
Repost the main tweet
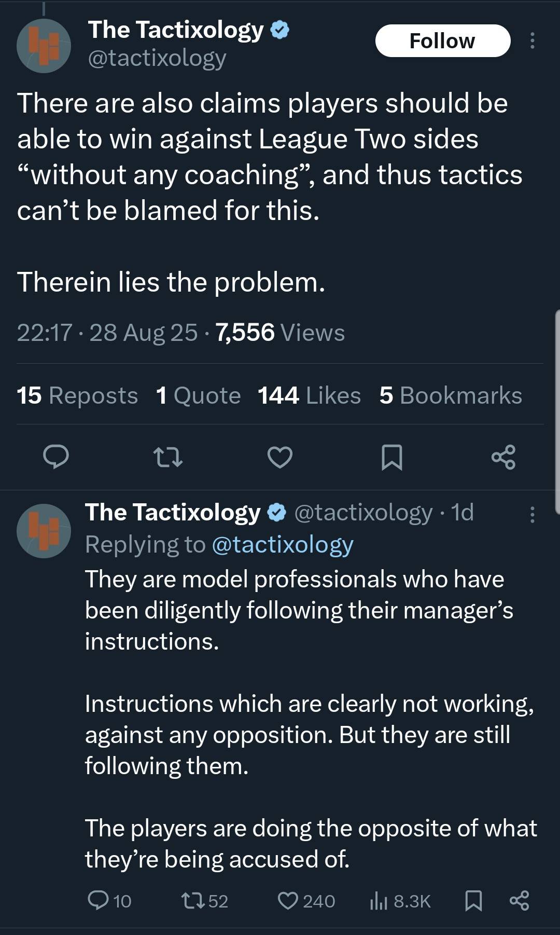pyautogui.click(x=168, y=457)
